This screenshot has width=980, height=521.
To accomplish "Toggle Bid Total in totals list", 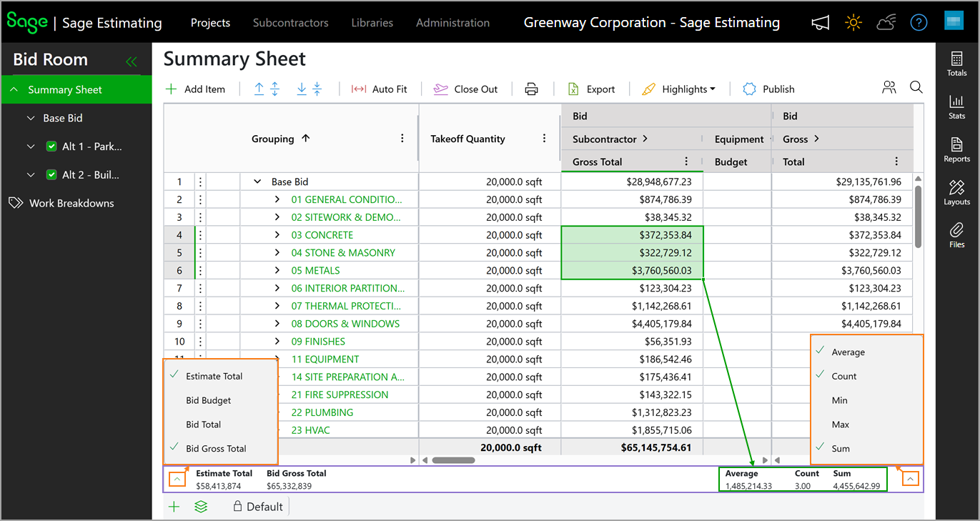I will pos(220,425).
